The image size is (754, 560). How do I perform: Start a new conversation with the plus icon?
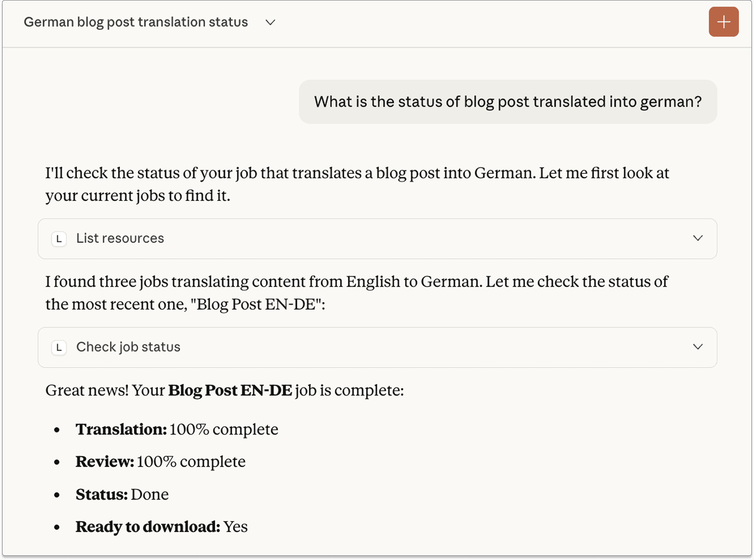click(723, 22)
